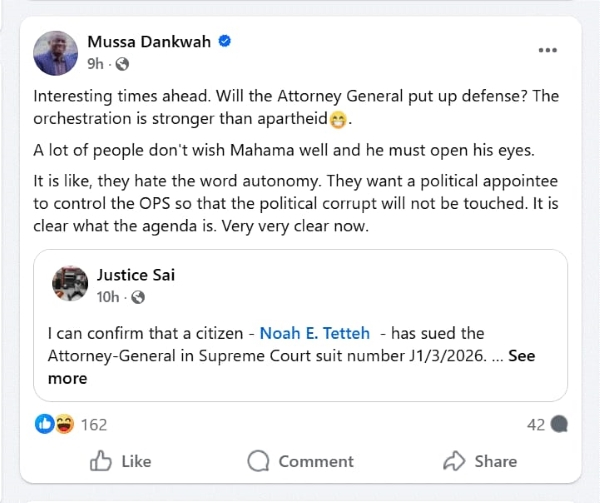Open the three-dot post options menu
Viewport: 600px width, 503px height.
tap(547, 50)
